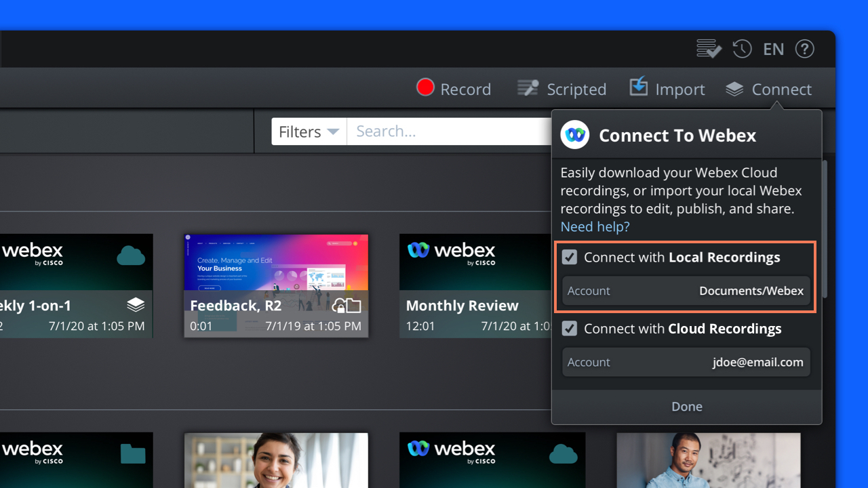The height and width of the screenshot is (488, 868).
Task: Open the task checklist icon
Action: click(x=709, y=49)
